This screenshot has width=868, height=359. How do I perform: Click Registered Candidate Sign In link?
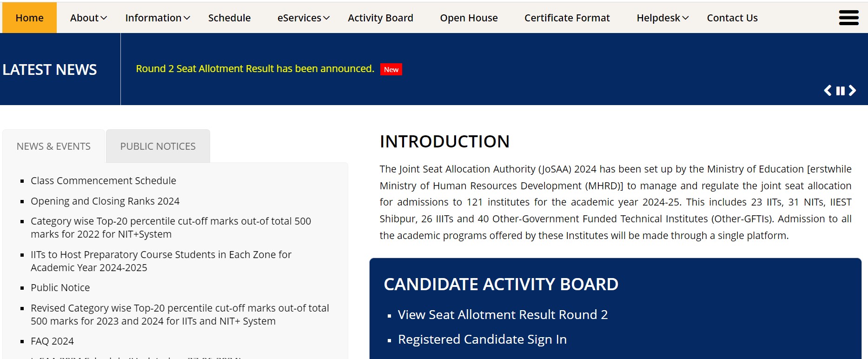[482, 339]
